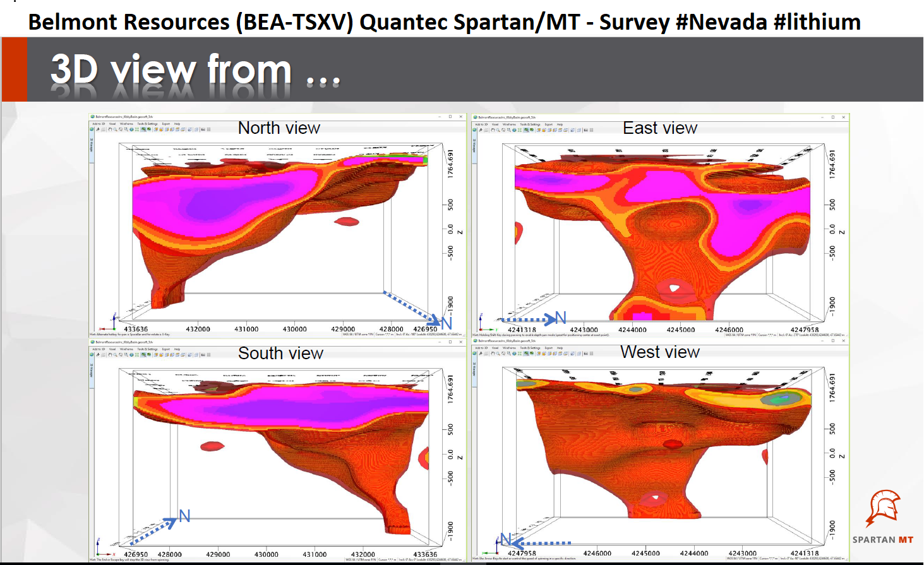Viewport: 924px width, 565px height.
Task: Click the green full-extent arrows icon in South view toolbar
Action: pos(136,355)
